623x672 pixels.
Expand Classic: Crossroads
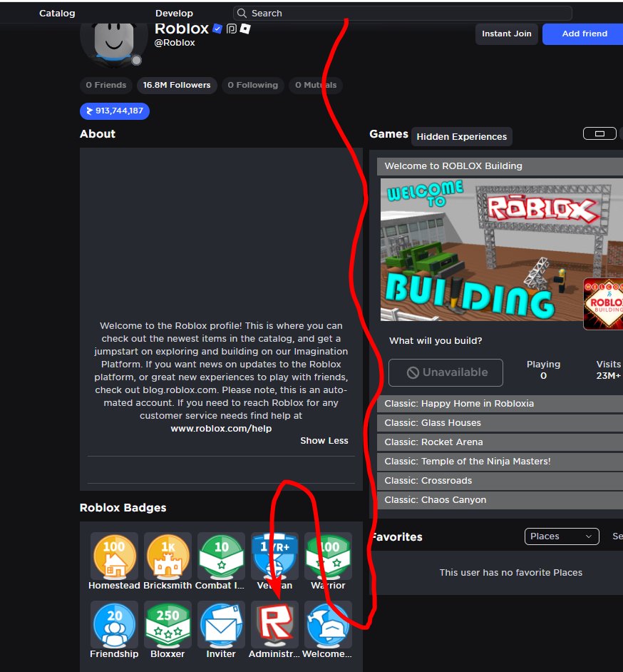coord(500,481)
